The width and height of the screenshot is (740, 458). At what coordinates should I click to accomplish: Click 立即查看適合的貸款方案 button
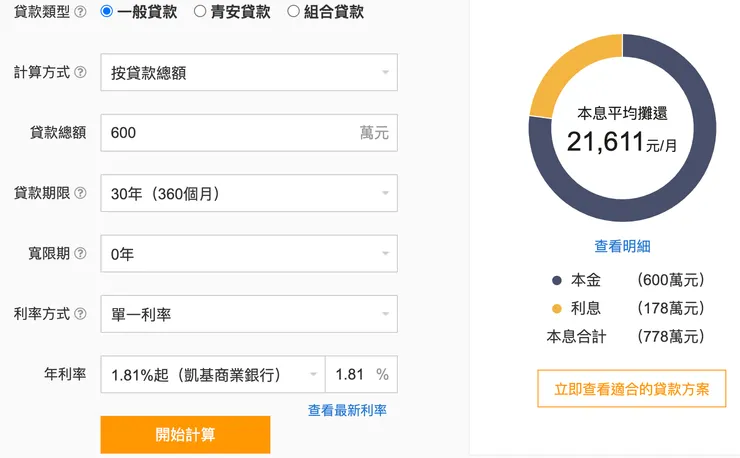tap(632, 389)
